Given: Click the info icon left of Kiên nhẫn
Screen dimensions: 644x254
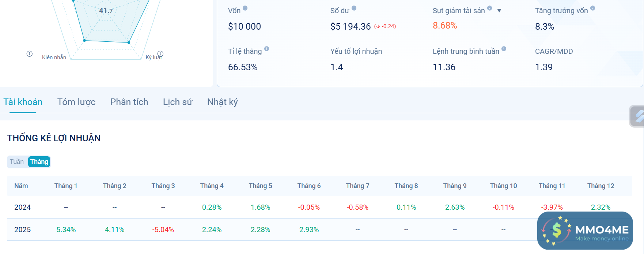Looking at the screenshot, I should pos(30,54).
